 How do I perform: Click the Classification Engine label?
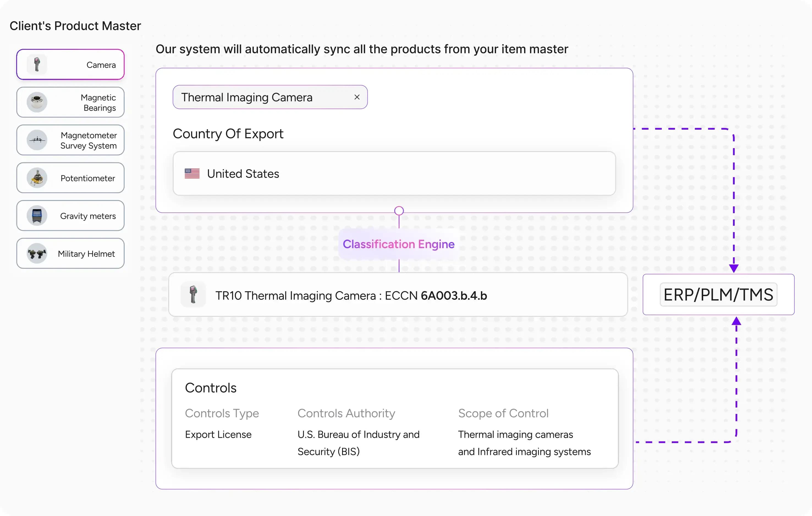(399, 244)
